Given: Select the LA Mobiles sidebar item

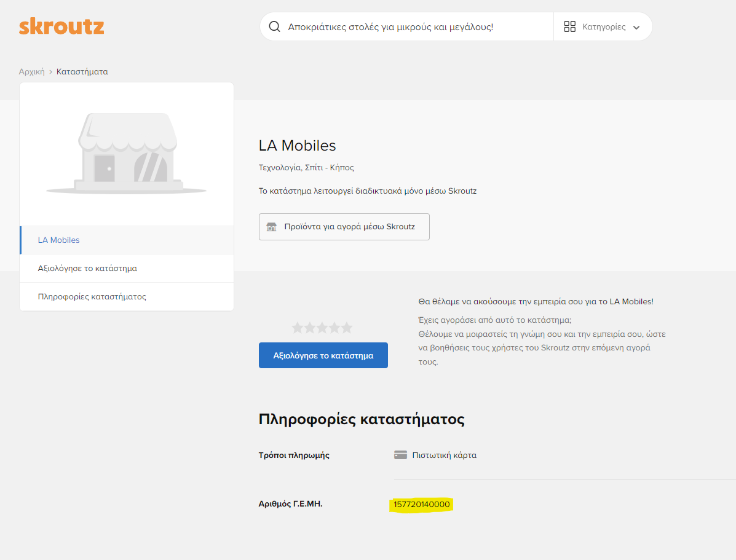Looking at the screenshot, I should [x=127, y=240].
